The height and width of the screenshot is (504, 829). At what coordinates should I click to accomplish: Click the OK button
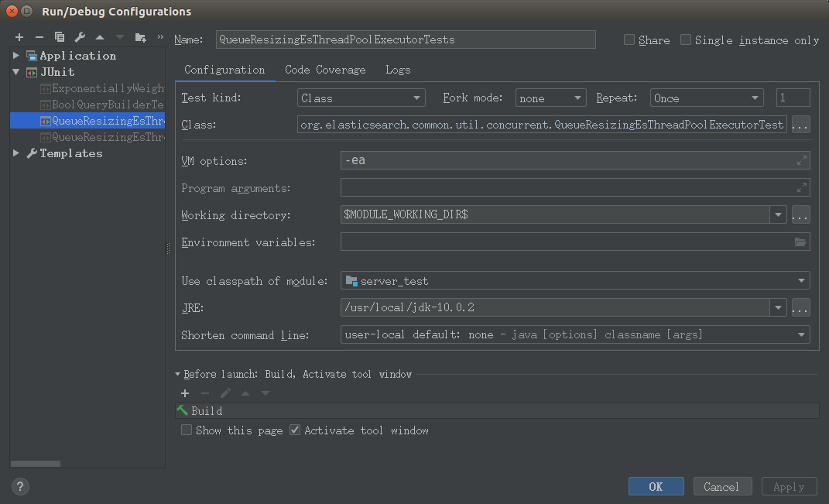[x=656, y=486]
